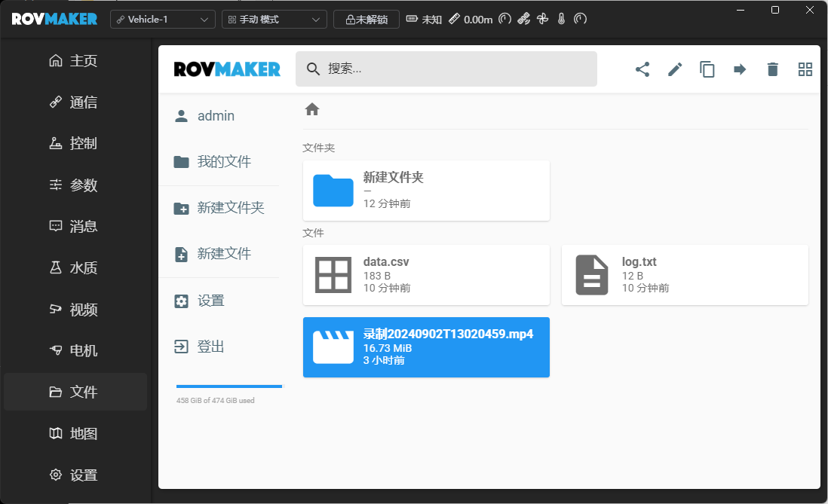Select the data.csv file card
Viewport: 828px width, 504px height.
click(x=426, y=275)
